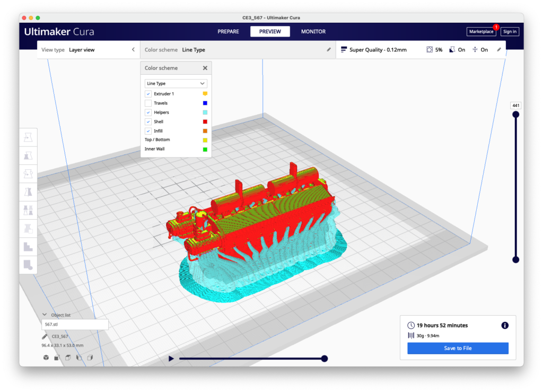Collapse the Object list chevron
543x392 pixels.
click(x=45, y=315)
